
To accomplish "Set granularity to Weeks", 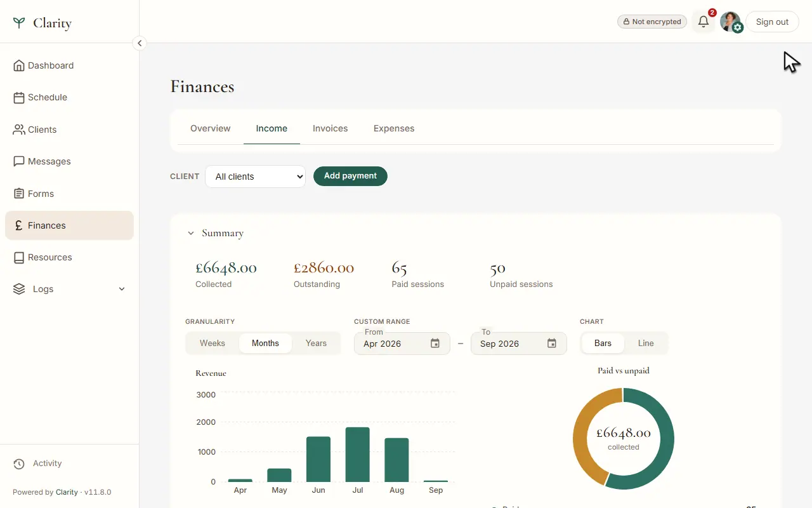I will tap(213, 344).
